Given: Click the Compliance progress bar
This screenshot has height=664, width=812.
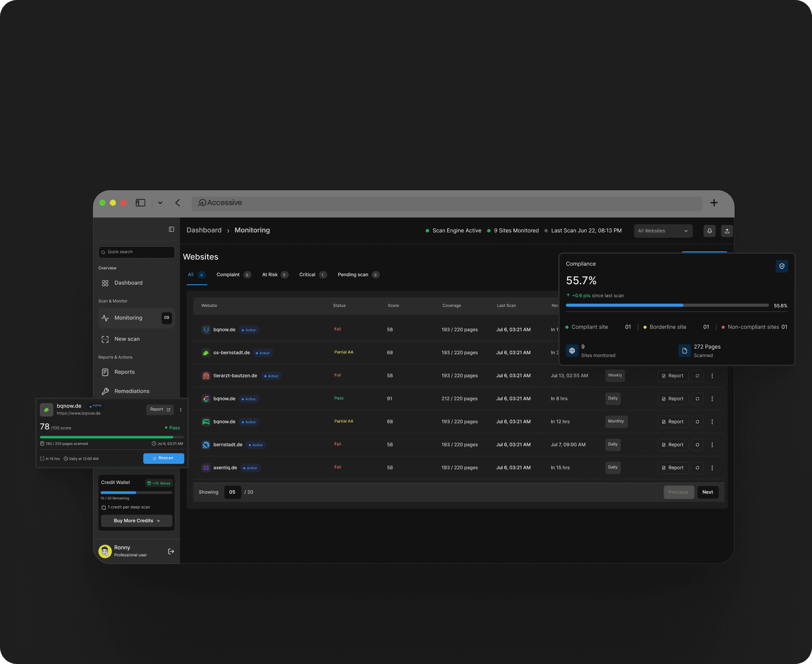Looking at the screenshot, I should click(x=667, y=305).
